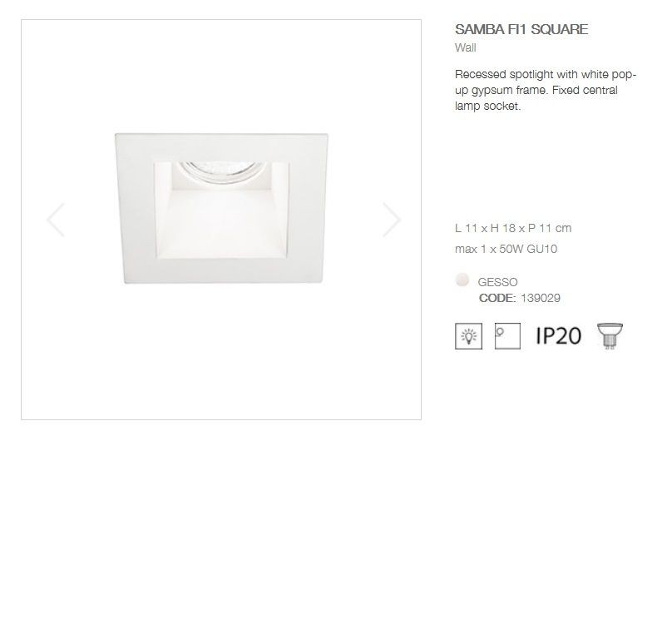Screen dimensions: 662x644
Task: Click the 'lamp socket.' description line
Action: 487,106
